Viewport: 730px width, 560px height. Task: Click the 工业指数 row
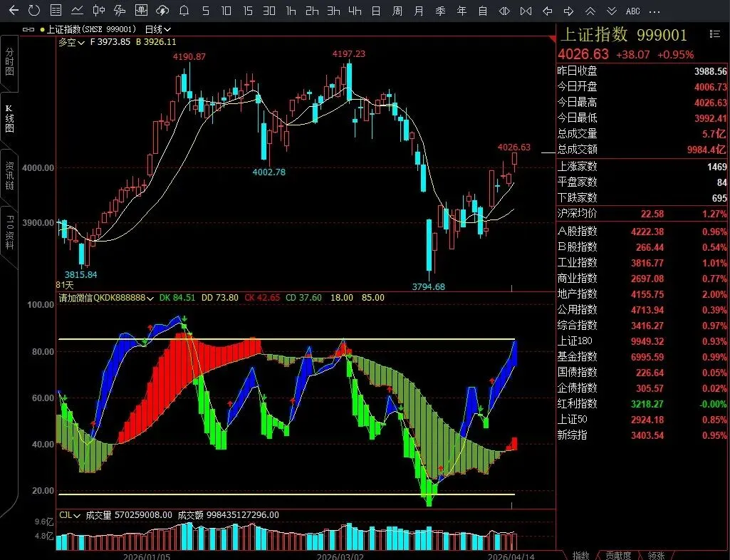(x=642, y=263)
